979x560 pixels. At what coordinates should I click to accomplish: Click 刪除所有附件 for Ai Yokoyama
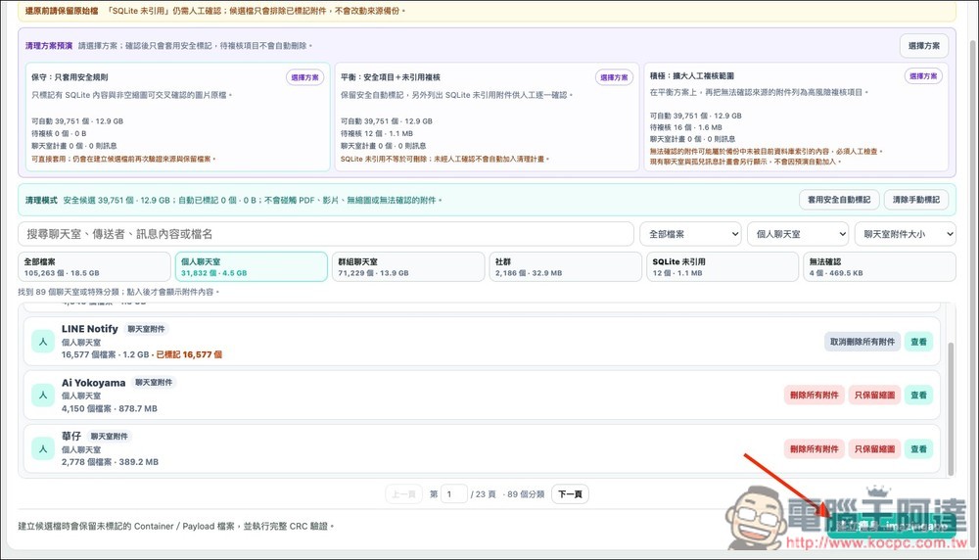click(815, 396)
